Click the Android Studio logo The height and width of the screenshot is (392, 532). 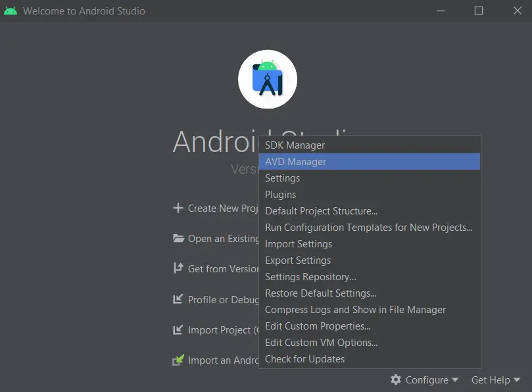tap(268, 80)
